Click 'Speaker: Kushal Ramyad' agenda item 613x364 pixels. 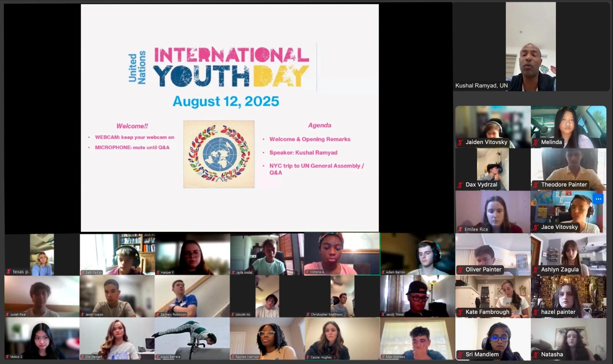coord(303,152)
